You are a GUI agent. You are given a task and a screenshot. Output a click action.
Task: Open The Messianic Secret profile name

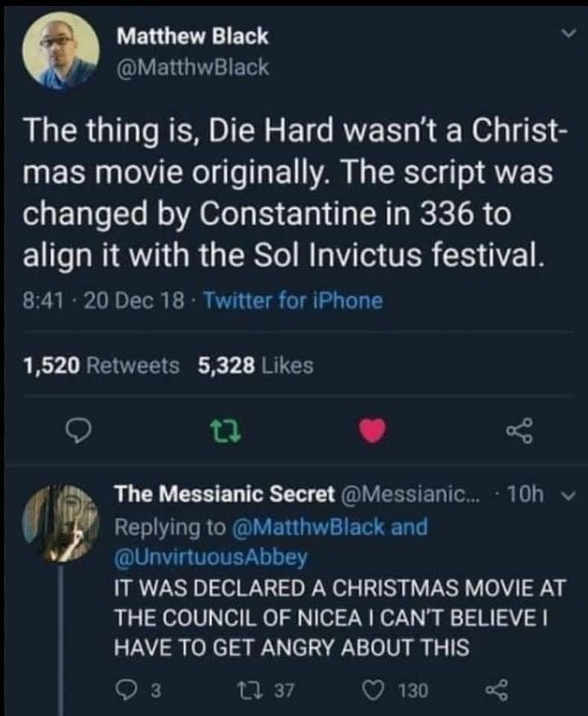(224, 494)
